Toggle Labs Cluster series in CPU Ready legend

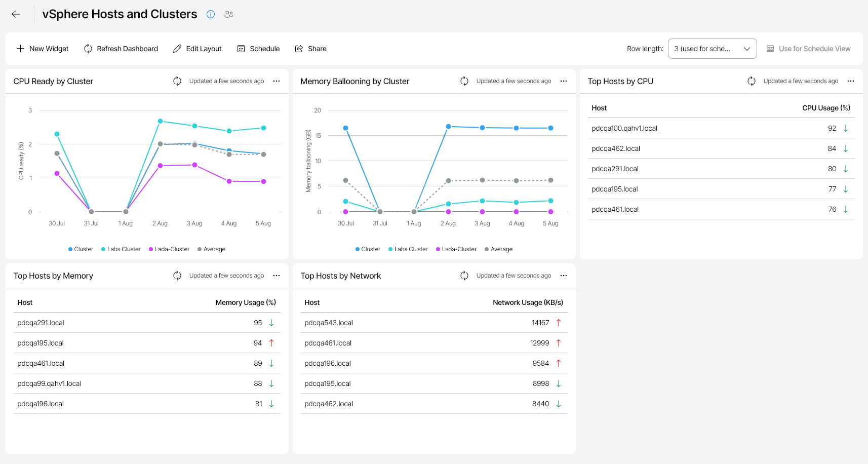[121, 249]
